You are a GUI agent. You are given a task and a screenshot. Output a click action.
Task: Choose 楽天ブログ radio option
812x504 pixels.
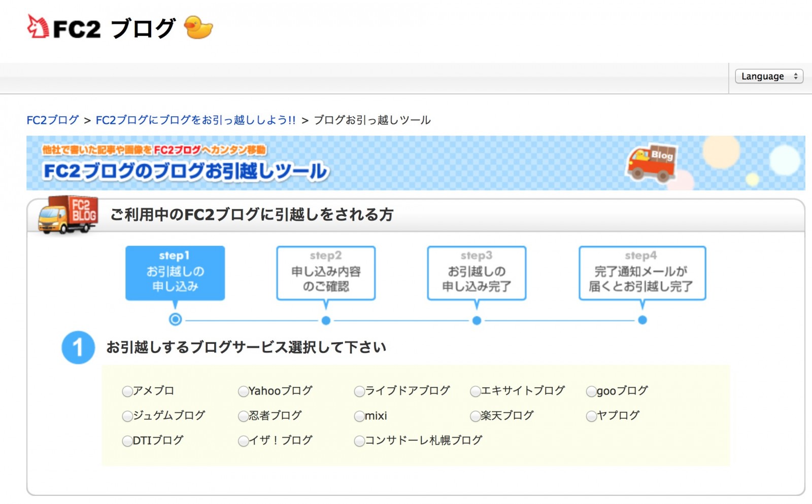point(475,416)
